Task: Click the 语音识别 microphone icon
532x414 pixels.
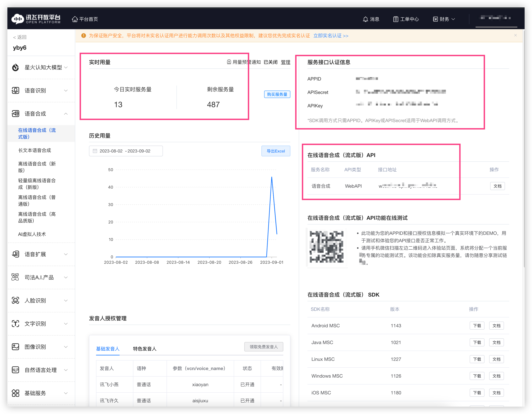Action: (16, 91)
